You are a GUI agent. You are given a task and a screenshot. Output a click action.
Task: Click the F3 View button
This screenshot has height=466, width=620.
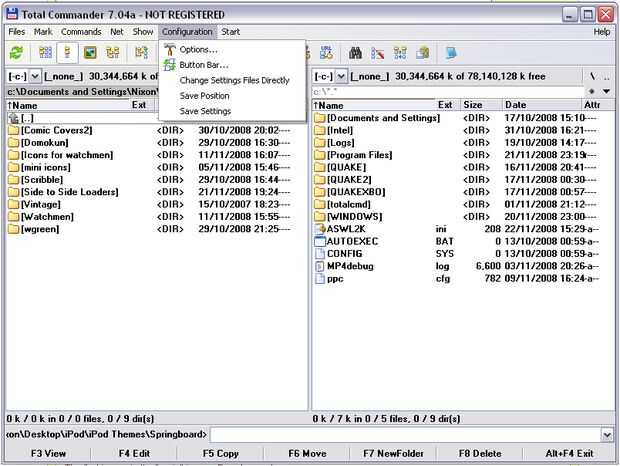click(48, 453)
